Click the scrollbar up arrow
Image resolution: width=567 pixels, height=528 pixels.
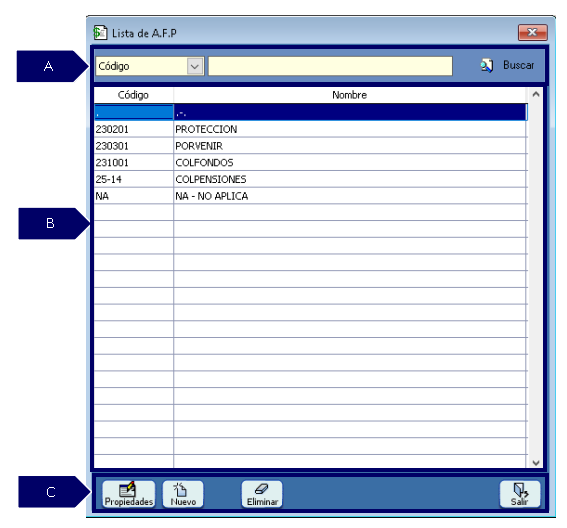point(536,94)
